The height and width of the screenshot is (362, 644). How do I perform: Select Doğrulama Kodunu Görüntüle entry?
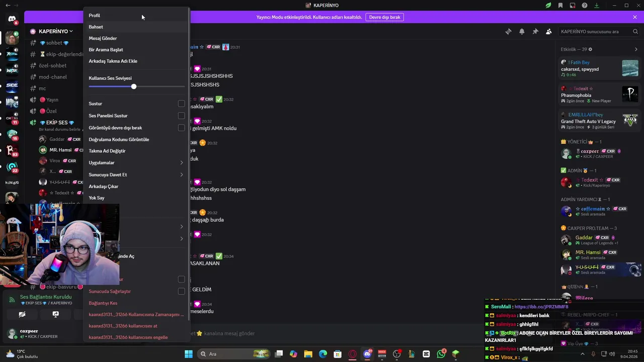[136, 139]
